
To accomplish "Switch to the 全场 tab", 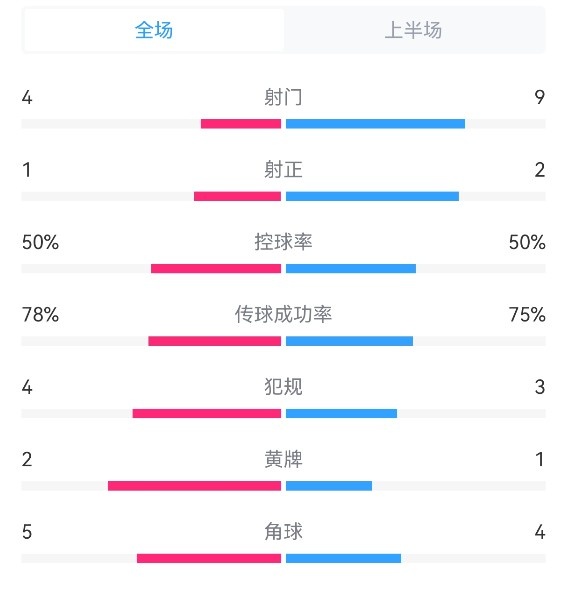I will click(154, 30).
